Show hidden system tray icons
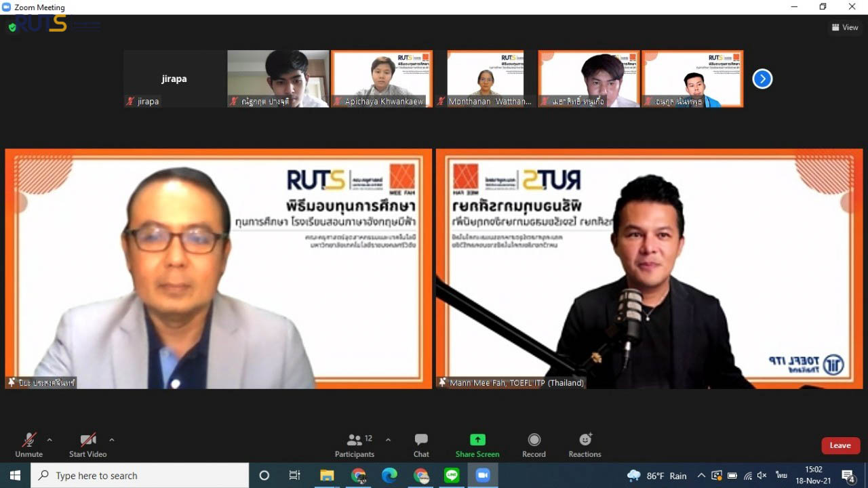 point(701,476)
